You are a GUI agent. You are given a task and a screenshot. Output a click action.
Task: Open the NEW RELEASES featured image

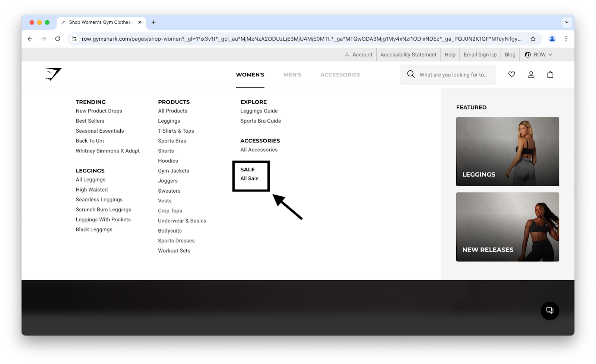507,227
